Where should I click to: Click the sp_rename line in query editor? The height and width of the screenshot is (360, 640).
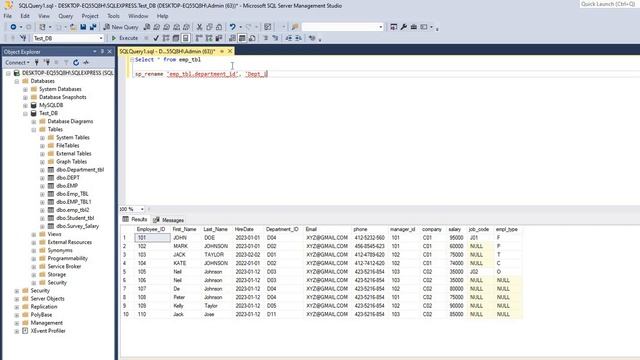click(201, 74)
